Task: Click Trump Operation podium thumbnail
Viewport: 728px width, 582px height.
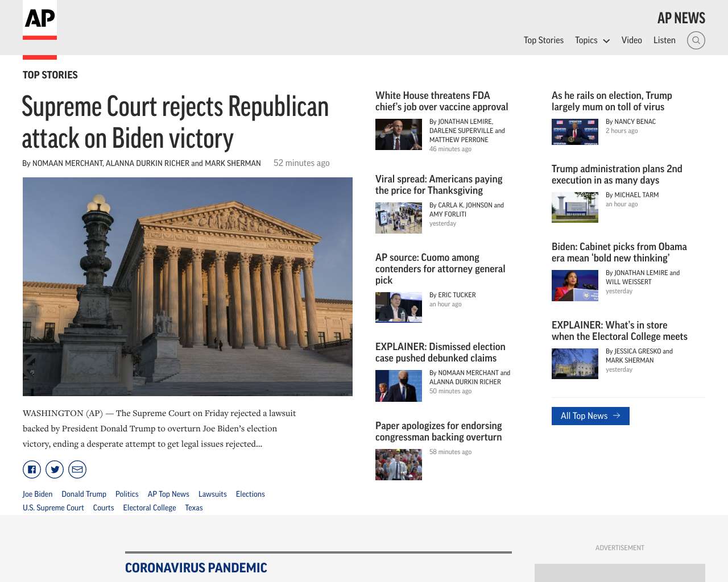Action: click(575, 132)
